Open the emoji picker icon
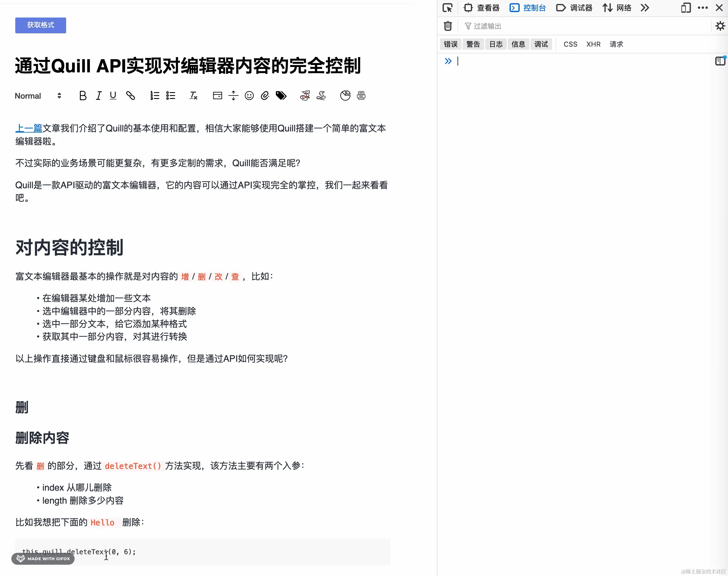 (x=249, y=96)
